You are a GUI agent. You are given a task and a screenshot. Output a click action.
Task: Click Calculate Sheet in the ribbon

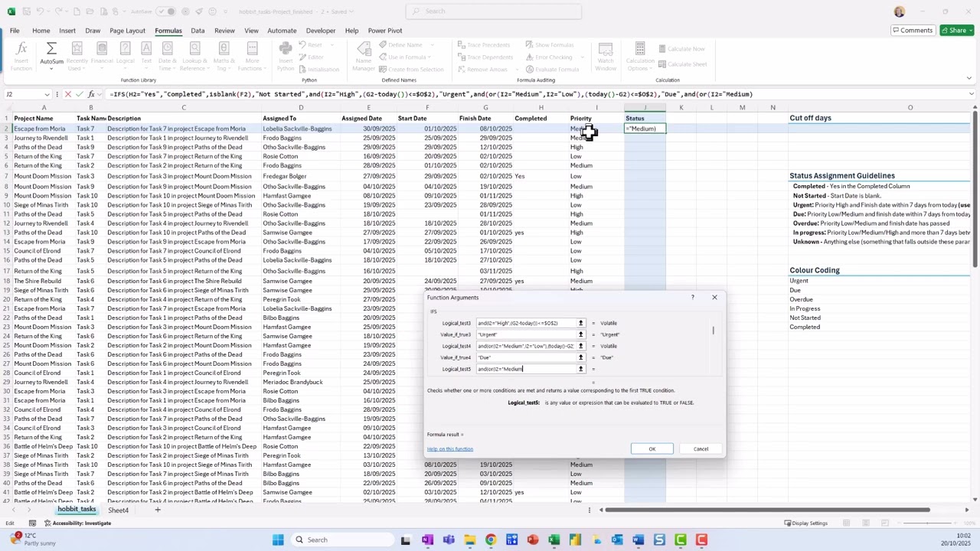(x=682, y=64)
